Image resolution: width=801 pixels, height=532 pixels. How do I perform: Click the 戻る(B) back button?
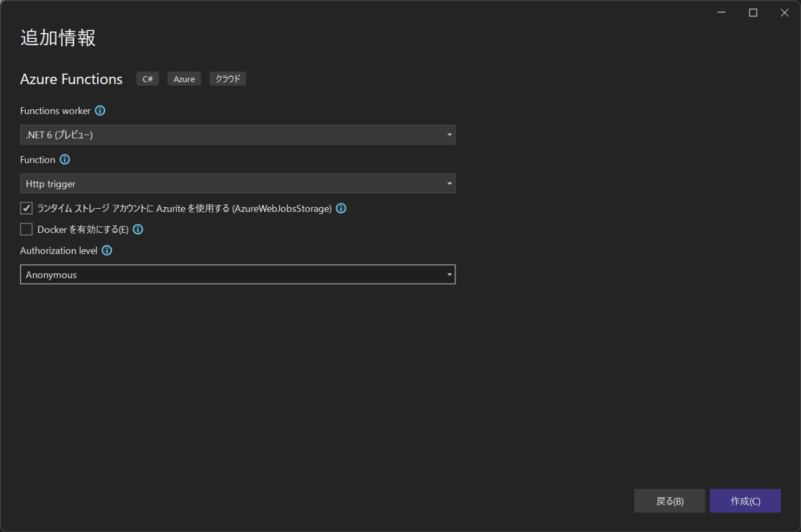tap(669, 501)
